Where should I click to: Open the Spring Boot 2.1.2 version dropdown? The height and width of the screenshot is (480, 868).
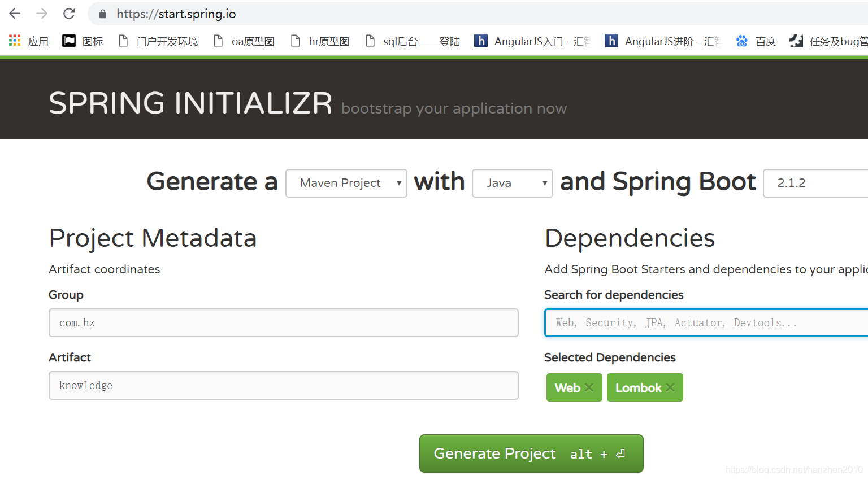coord(815,183)
